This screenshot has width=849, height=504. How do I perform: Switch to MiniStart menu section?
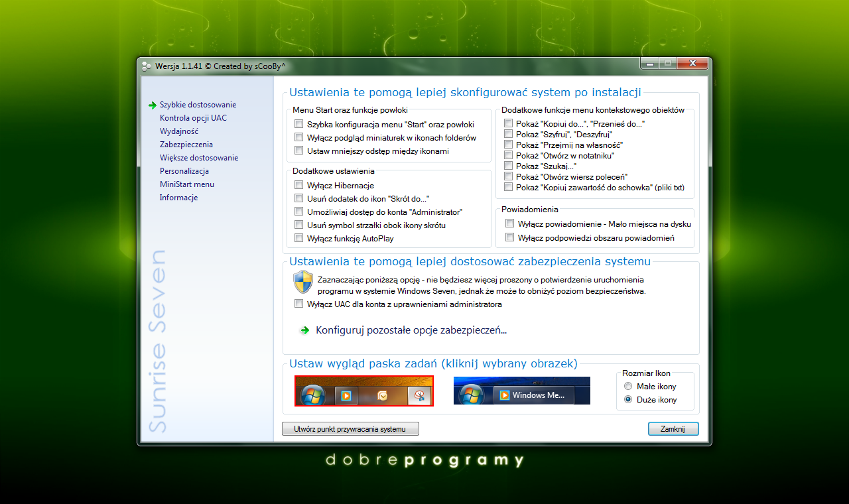tap(186, 184)
